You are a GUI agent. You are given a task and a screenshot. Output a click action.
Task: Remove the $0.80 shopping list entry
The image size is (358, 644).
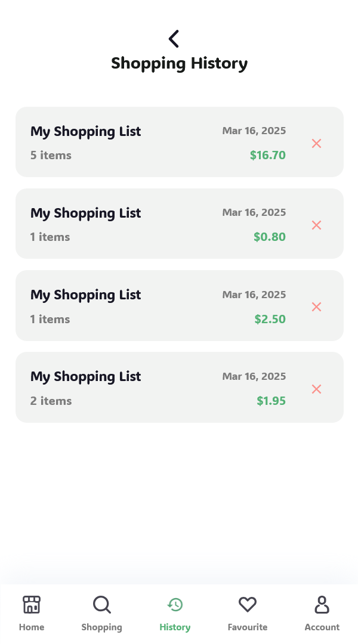click(x=316, y=225)
